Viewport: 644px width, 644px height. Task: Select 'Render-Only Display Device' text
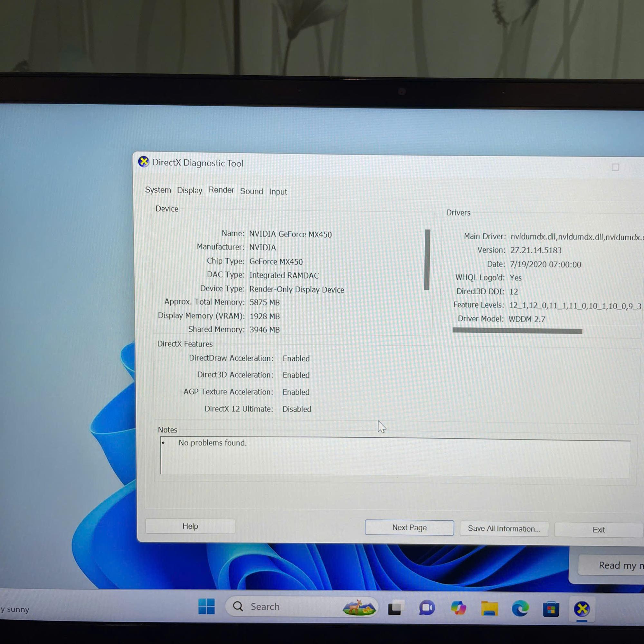coord(297,289)
